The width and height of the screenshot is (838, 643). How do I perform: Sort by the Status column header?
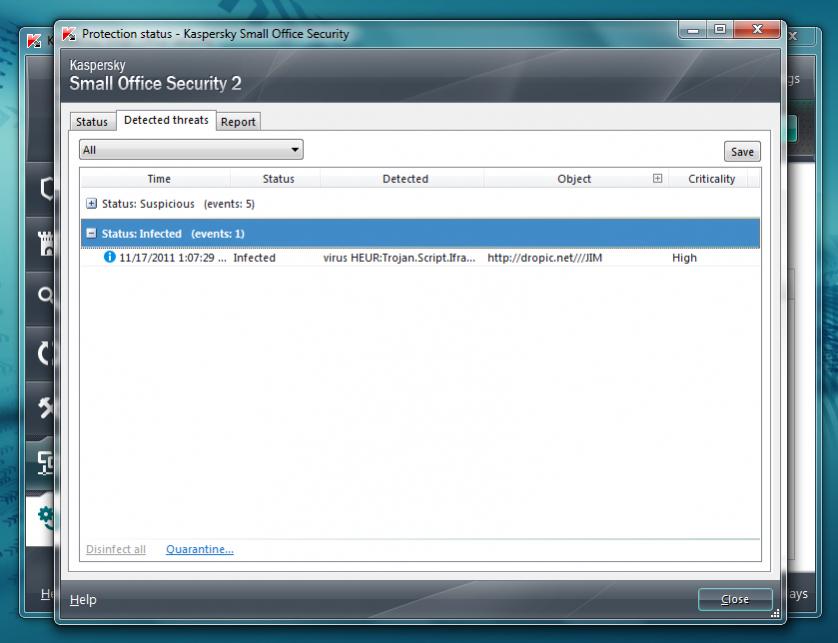[x=278, y=179]
